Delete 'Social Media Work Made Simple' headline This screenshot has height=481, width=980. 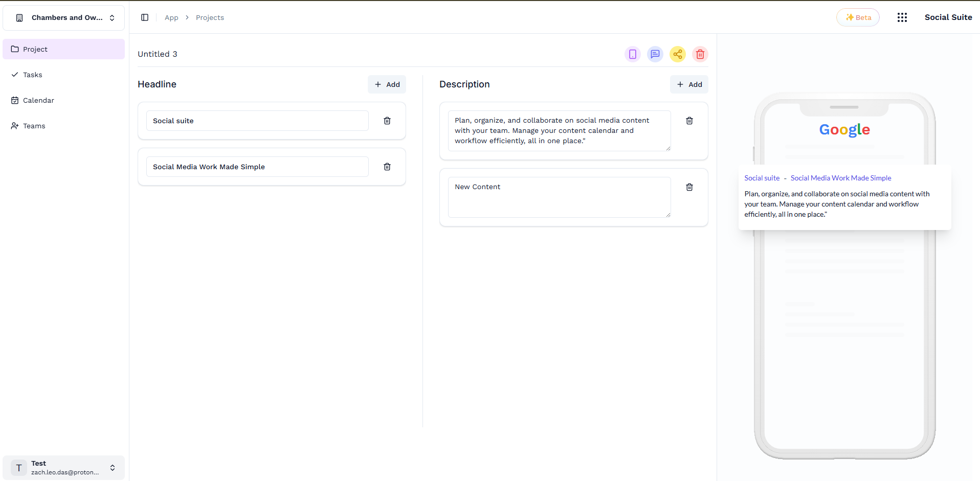coord(387,167)
